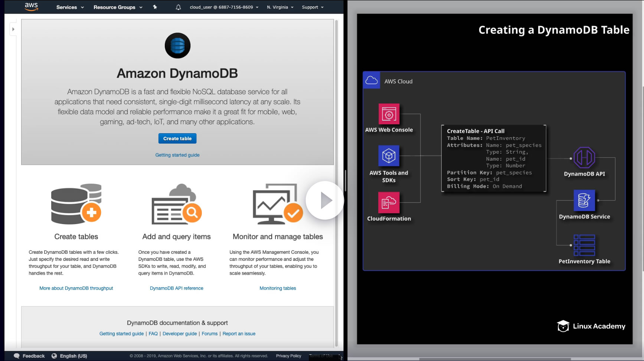Open the Monitoring tables link
This screenshot has height=361, width=644.
point(278,288)
